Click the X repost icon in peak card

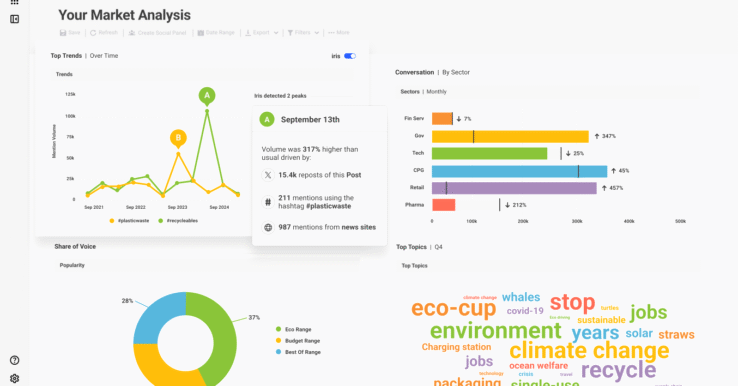(x=268, y=175)
